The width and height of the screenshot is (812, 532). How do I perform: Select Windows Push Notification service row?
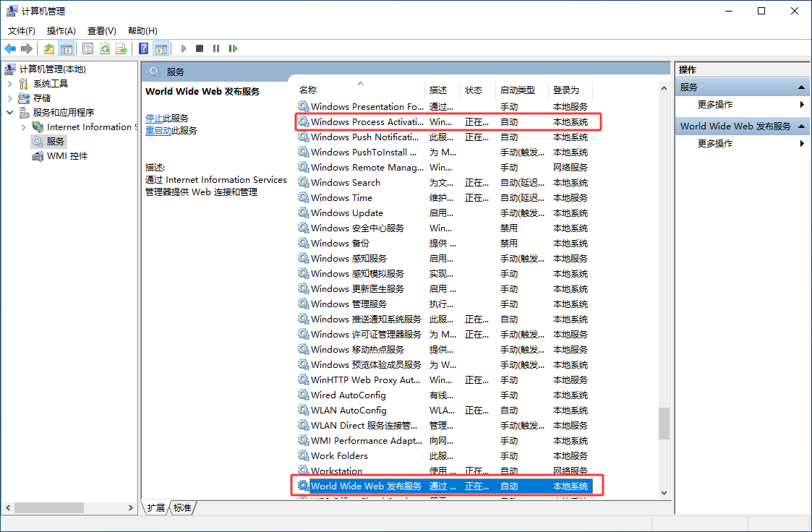coord(444,137)
